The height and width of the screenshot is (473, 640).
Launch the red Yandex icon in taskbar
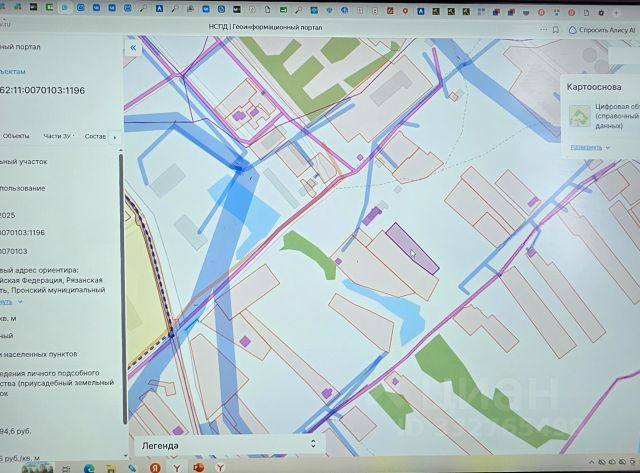point(155,468)
